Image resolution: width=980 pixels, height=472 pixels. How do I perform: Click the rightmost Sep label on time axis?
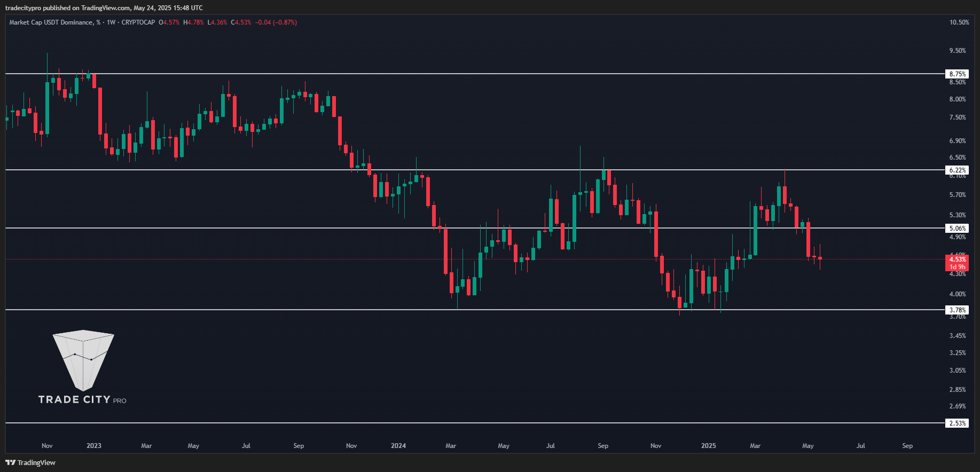click(x=907, y=446)
